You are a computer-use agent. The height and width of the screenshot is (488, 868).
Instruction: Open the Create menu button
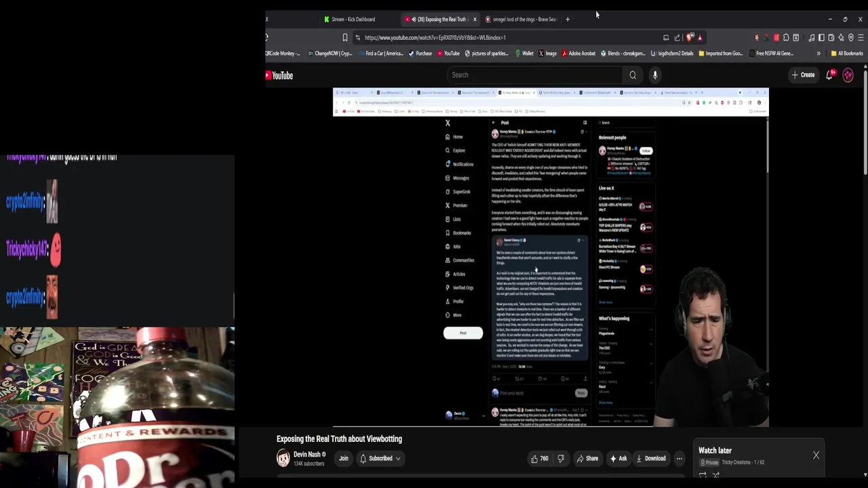[803, 75]
